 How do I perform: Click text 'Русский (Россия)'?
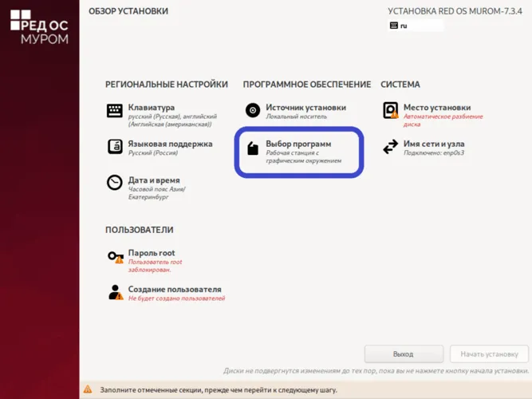click(153, 152)
